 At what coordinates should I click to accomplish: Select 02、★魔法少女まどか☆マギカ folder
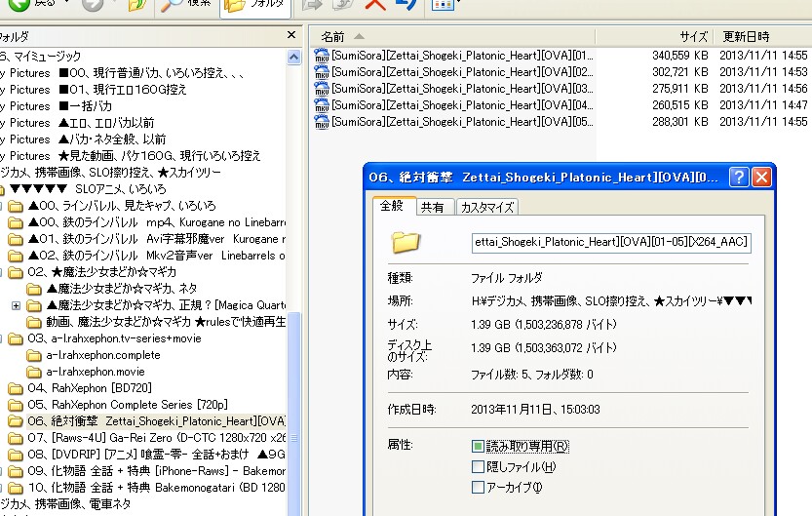pyautogui.click(x=102, y=272)
